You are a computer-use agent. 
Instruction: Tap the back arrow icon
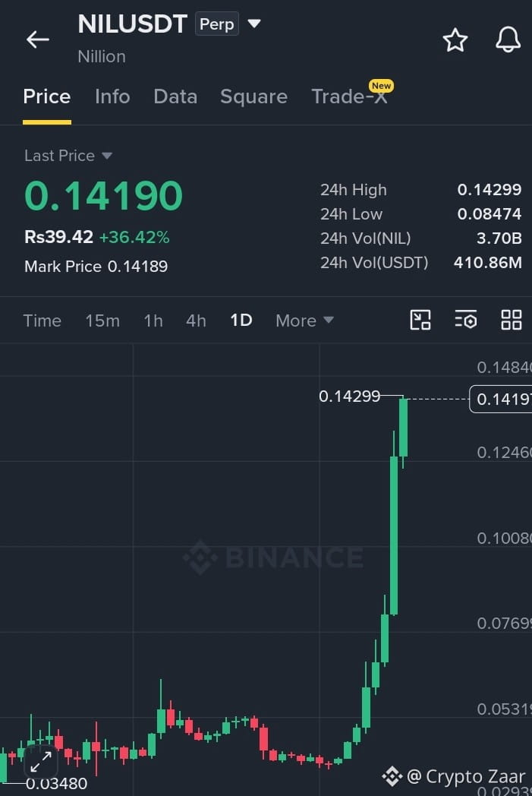tap(38, 39)
